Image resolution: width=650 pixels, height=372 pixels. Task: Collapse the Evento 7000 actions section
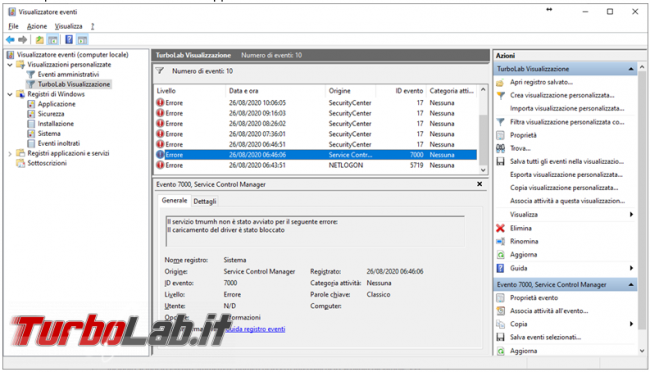pos(631,284)
